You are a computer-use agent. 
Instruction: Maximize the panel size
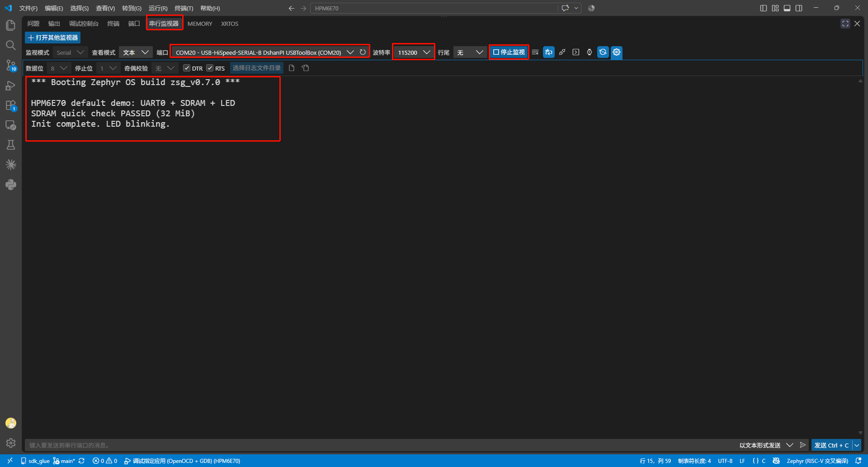(x=845, y=24)
